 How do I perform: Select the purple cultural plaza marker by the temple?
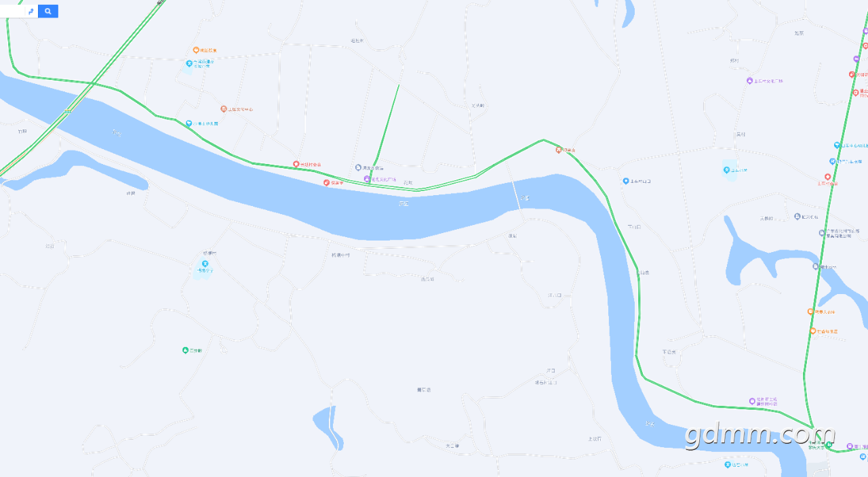pyautogui.click(x=367, y=180)
